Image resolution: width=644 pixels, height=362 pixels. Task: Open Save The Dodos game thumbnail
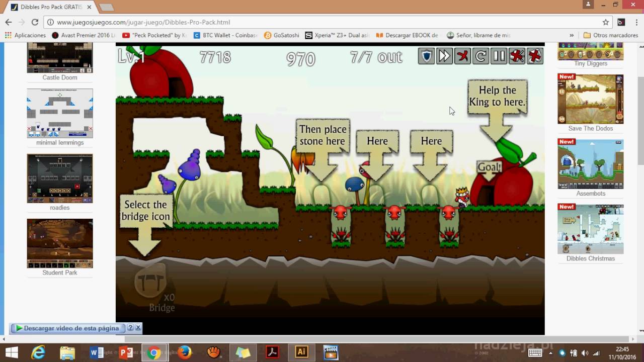pos(591,99)
